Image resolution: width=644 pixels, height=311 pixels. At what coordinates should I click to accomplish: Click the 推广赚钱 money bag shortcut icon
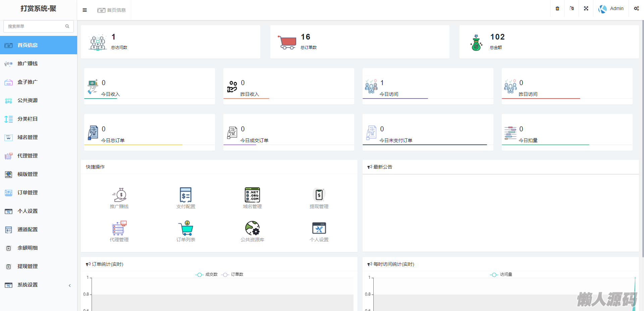(119, 195)
